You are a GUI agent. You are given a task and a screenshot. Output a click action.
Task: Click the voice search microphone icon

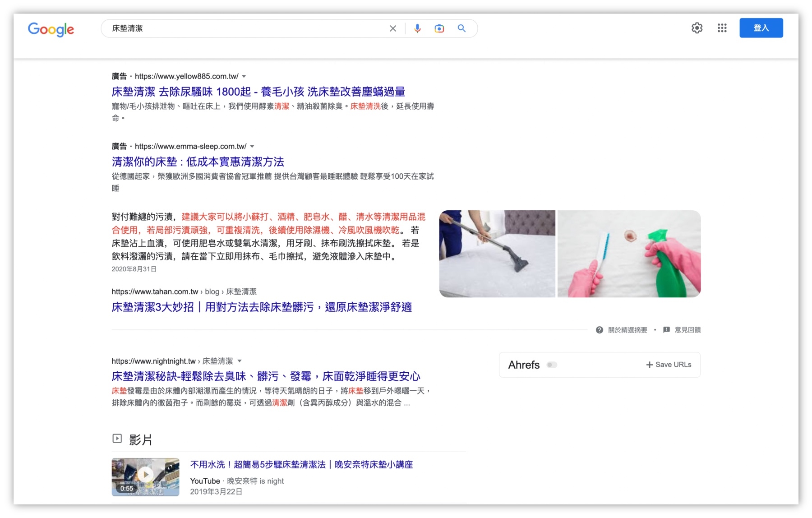(x=417, y=28)
